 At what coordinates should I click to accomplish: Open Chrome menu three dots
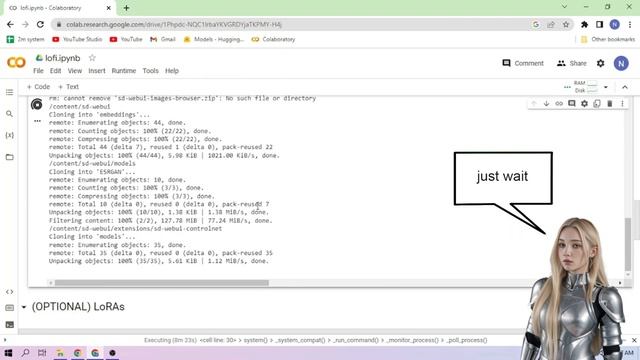coord(630,24)
